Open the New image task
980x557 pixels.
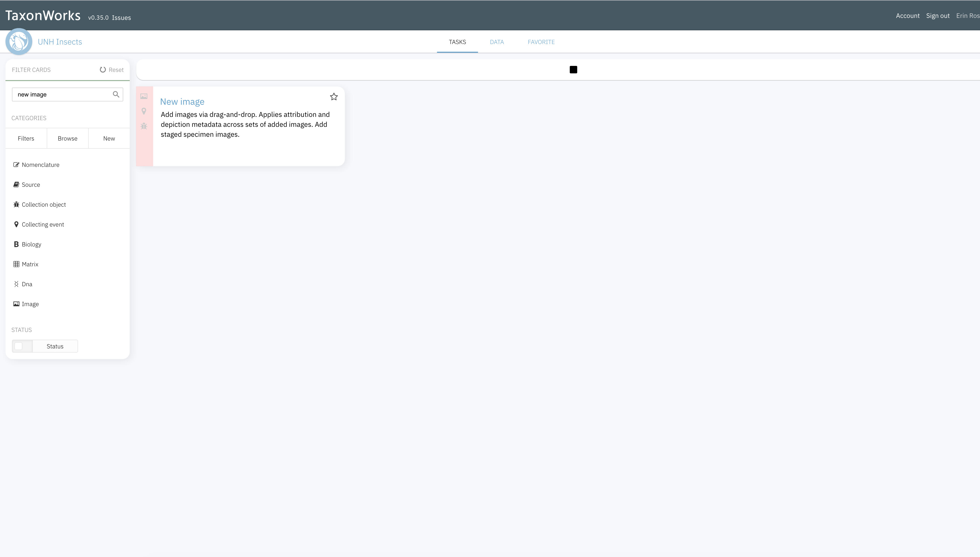[182, 101]
